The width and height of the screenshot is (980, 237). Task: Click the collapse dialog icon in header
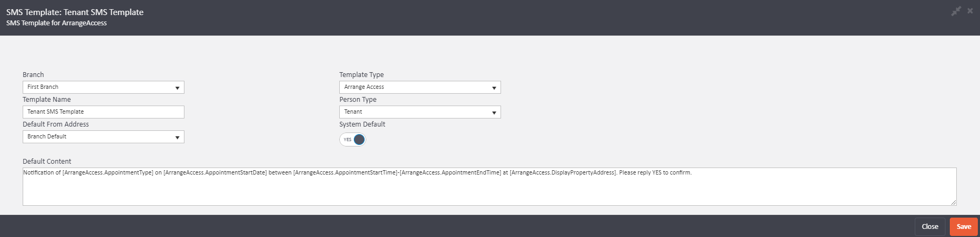tap(956, 11)
